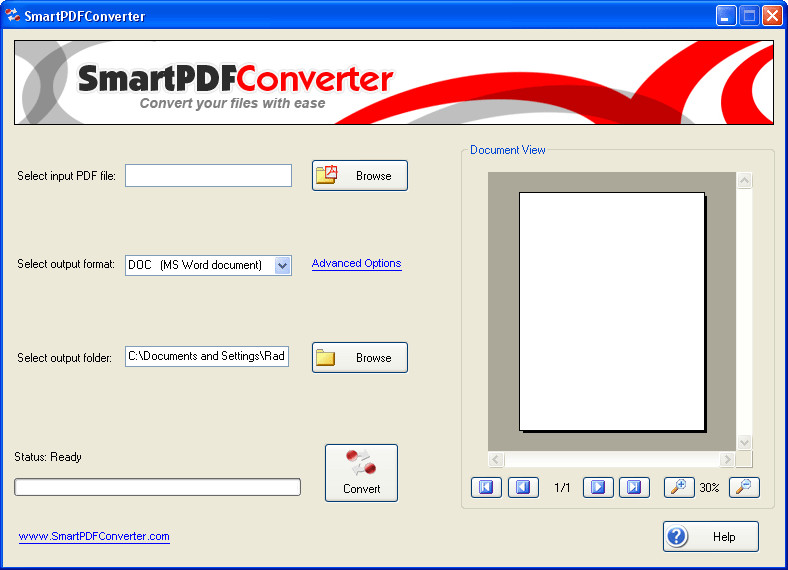The width and height of the screenshot is (788, 570).
Task: Minimize the SmartPDFConverter window
Action: (x=725, y=16)
